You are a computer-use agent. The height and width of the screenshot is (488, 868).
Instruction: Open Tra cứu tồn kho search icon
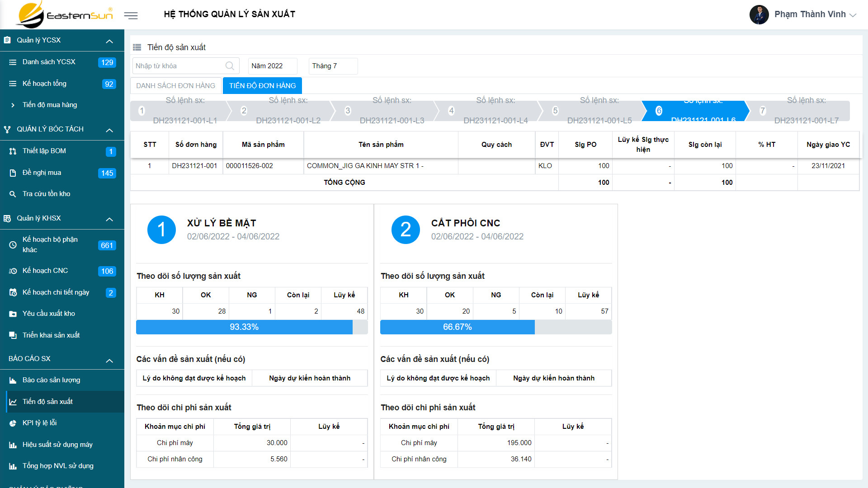coord(13,194)
